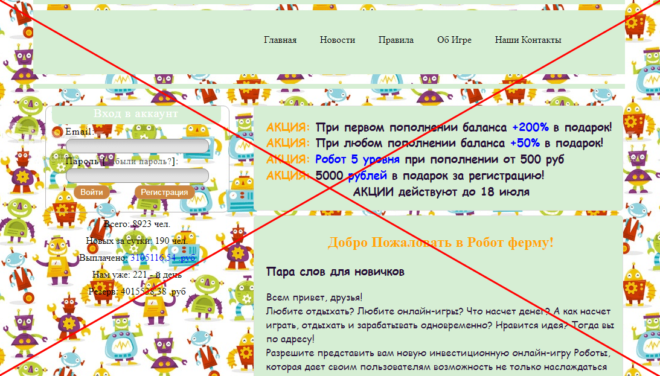Click the blue +50% bonus text

(x=525, y=144)
